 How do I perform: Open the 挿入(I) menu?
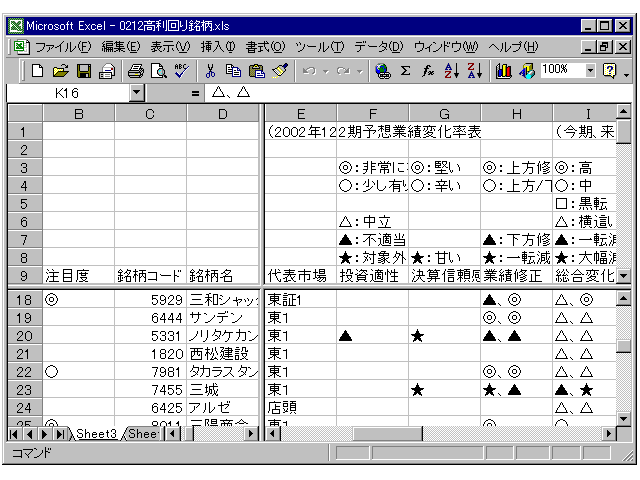[218, 47]
